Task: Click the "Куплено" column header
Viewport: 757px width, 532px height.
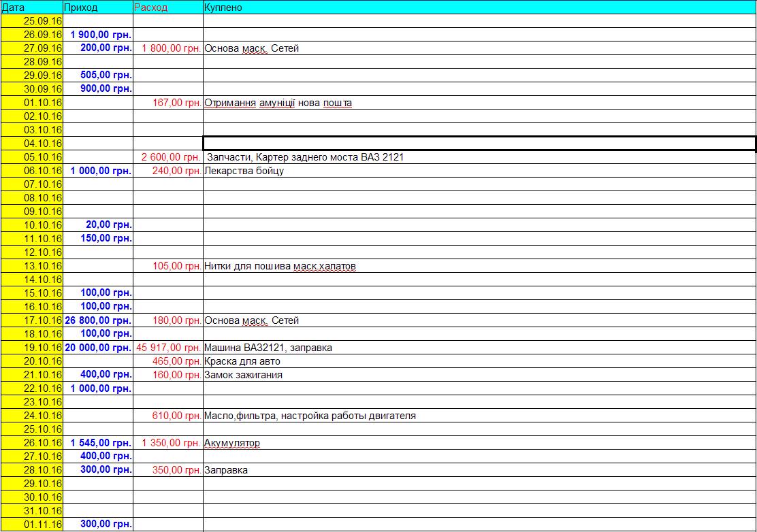Action: pos(479,7)
